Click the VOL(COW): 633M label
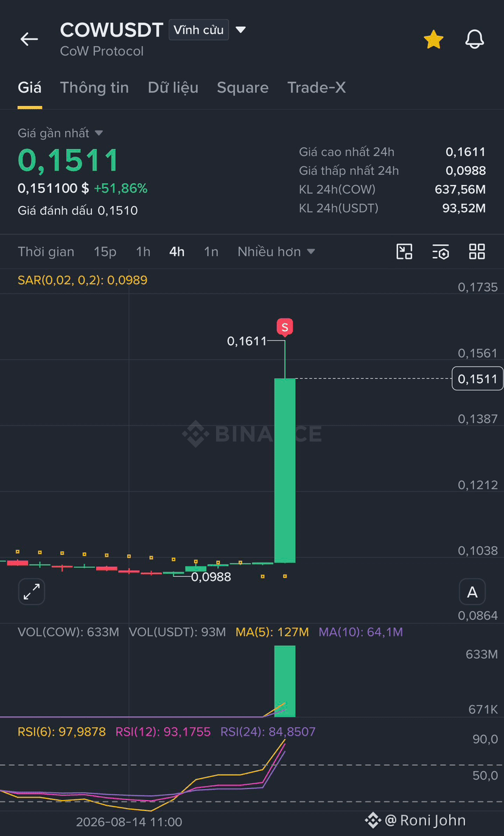The height and width of the screenshot is (836, 504). (68, 632)
